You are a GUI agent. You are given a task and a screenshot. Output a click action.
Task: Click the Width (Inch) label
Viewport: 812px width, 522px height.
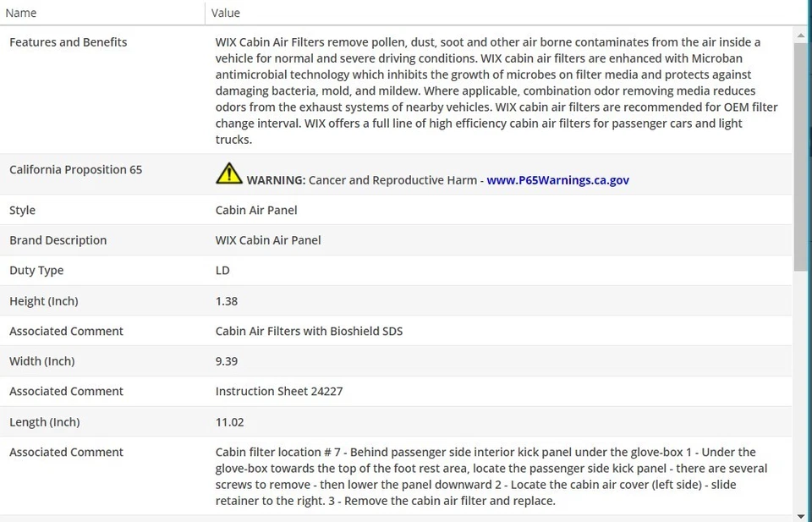tap(42, 361)
